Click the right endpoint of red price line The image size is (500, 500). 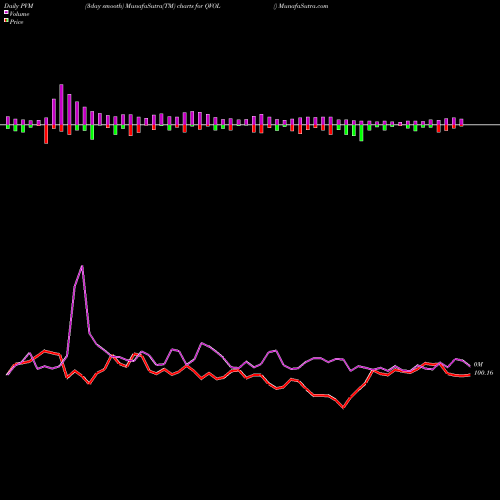pyautogui.click(x=470, y=375)
